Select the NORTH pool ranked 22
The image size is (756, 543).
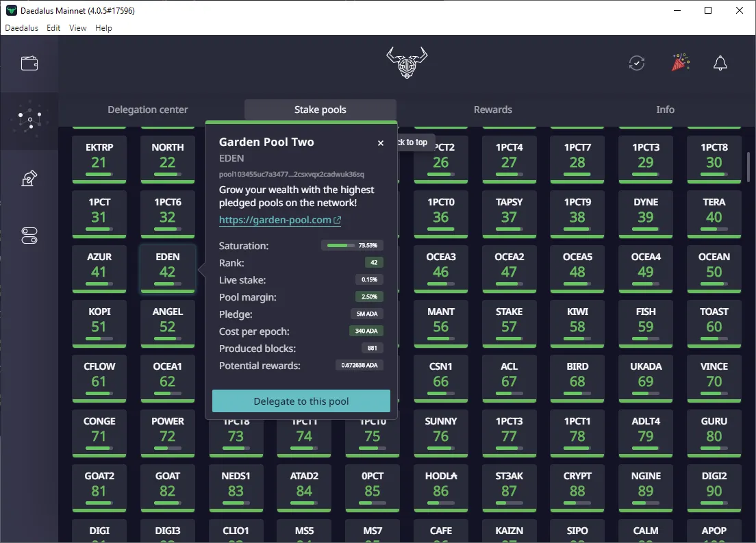pos(168,159)
